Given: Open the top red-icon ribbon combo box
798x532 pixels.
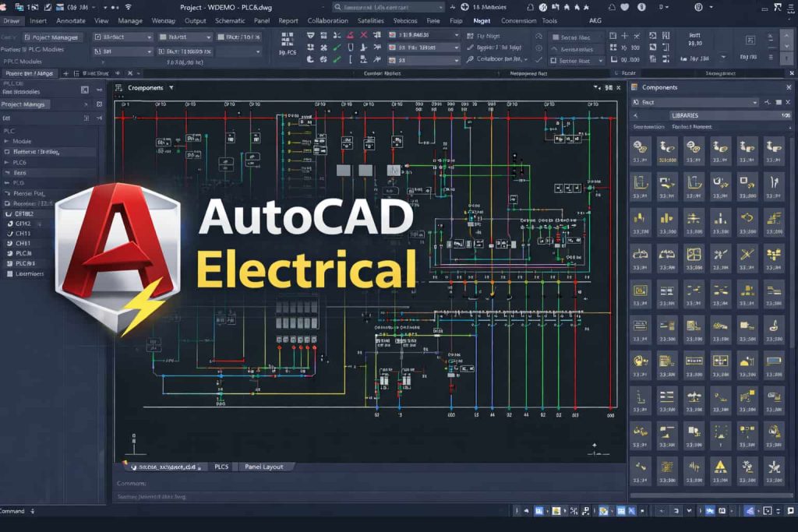Looking at the screenshot, I should tap(424, 35).
